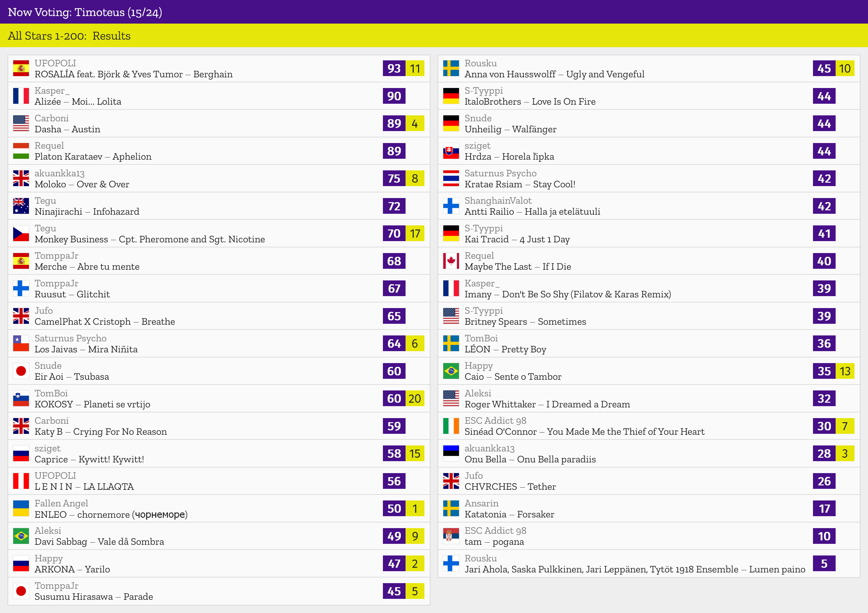Image resolution: width=868 pixels, height=613 pixels.
Task: Select the score 5 for Jari Ahola's Lumen paino
Action: pos(824,564)
